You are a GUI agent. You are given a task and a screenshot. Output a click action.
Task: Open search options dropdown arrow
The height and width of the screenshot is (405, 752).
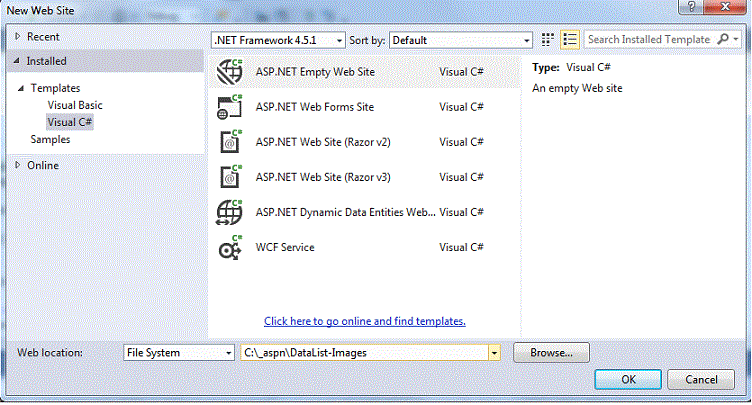point(736,39)
